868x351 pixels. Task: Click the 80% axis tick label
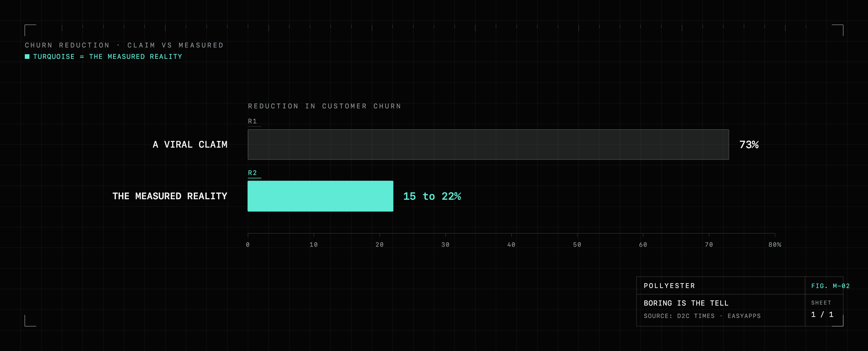[775, 245]
